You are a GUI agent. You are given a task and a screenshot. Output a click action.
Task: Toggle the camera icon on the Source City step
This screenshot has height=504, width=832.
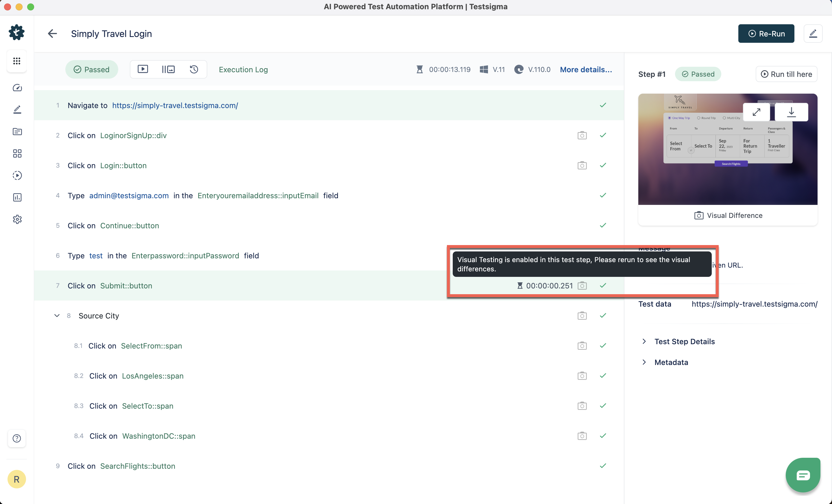point(582,316)
